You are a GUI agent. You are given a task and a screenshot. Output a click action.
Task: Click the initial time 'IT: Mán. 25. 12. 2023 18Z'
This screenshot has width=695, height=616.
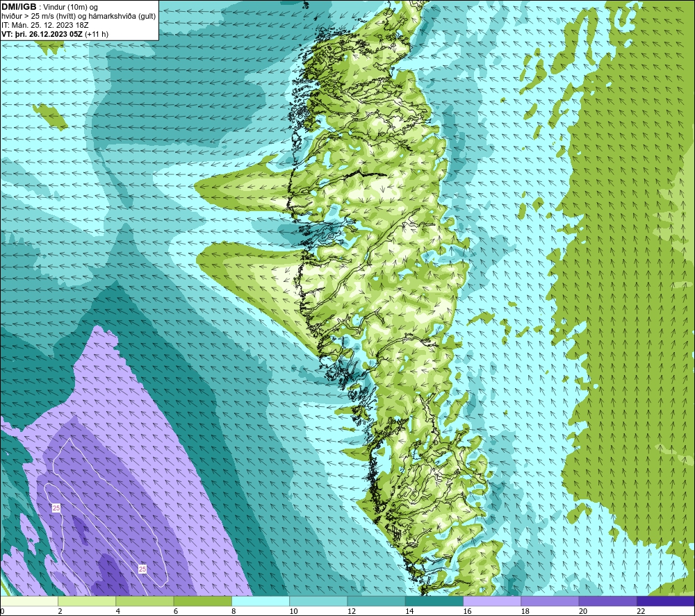pos(44,25)
